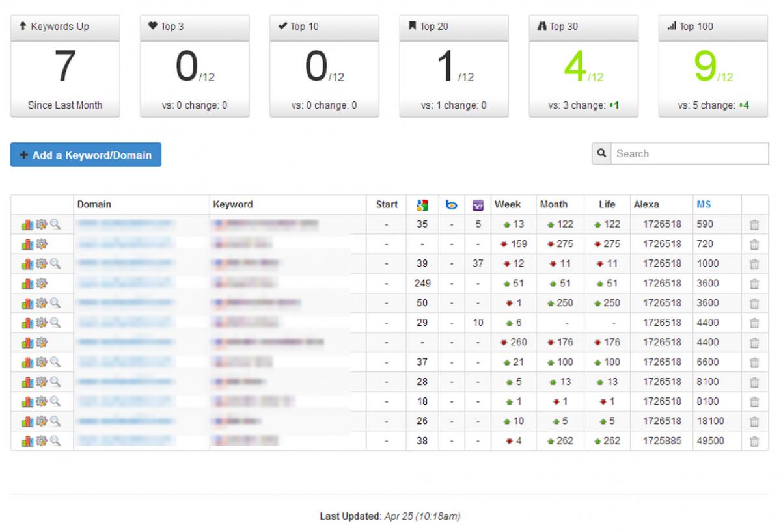
Task: Delete the row with MS 49500
Action: [754, 441]
